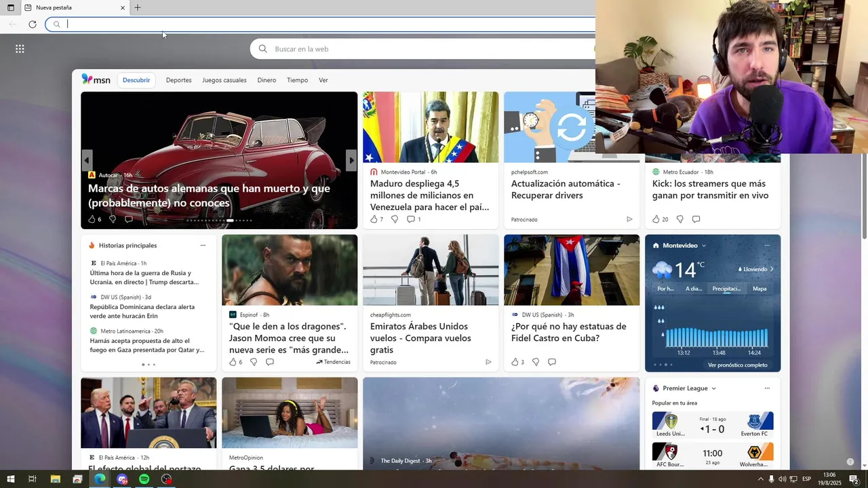The height and width of the screenshot is (488, 868).
Task: Comment on the Jason Momoa article
Action: (x=270, y=363)
